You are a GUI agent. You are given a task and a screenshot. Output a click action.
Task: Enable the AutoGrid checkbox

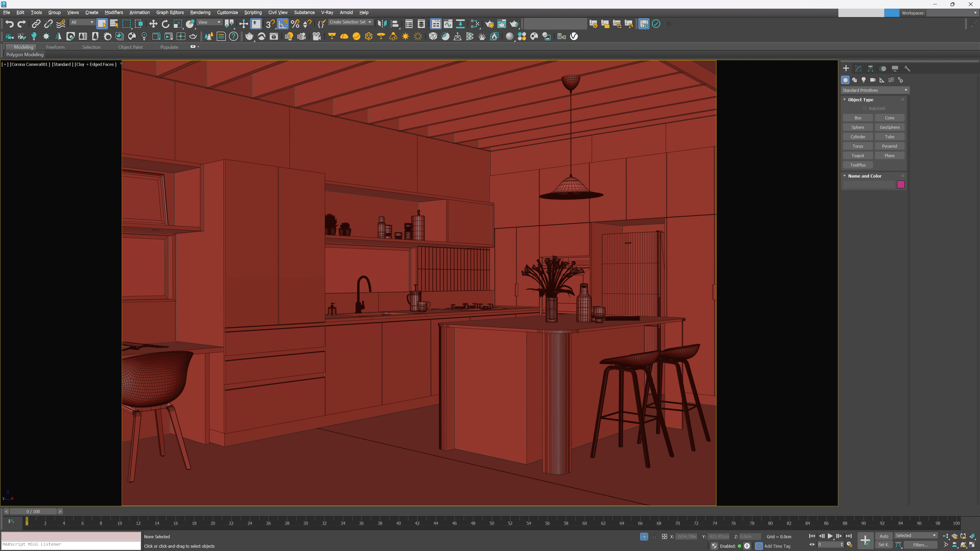click(x=865, y=108)
